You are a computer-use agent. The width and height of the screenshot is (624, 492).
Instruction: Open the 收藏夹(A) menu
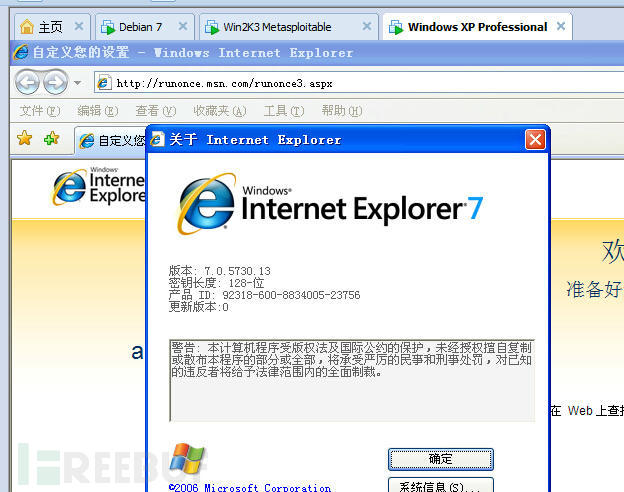220,111
